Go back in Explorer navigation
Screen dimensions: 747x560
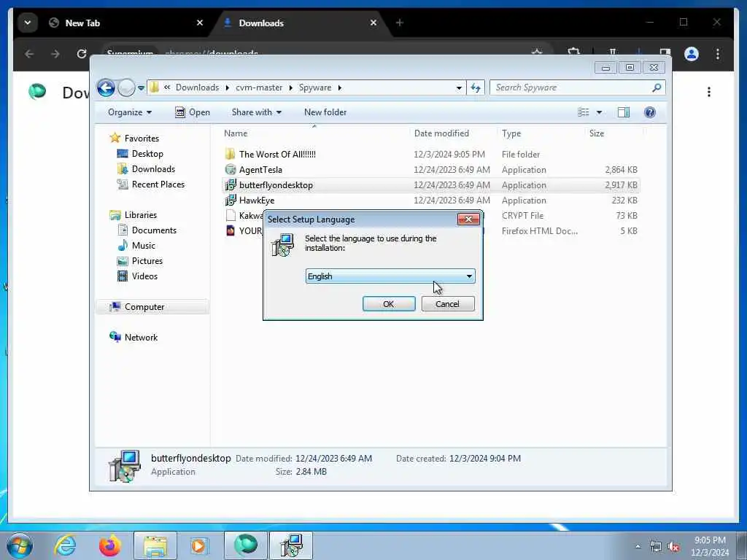tap(107, 87)
